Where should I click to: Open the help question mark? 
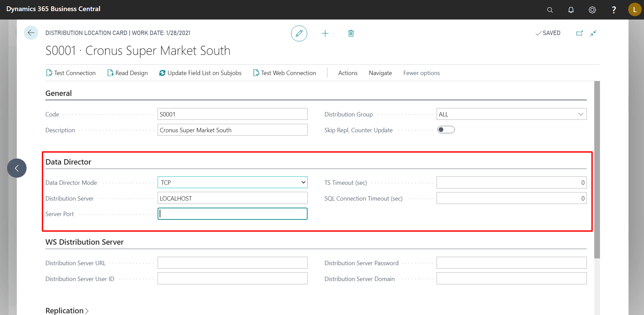pos(614,10)
